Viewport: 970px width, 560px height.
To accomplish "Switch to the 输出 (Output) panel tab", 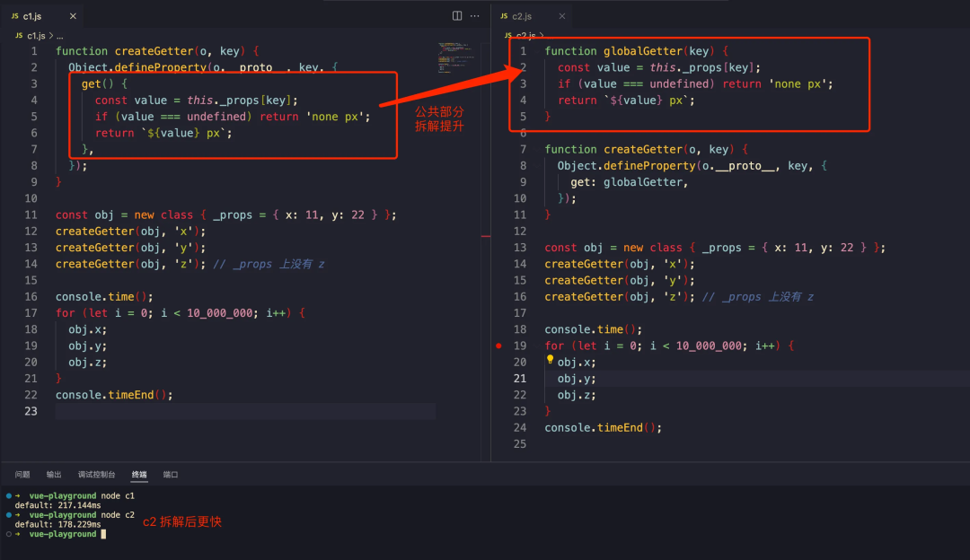I will (x=55, y=474).
